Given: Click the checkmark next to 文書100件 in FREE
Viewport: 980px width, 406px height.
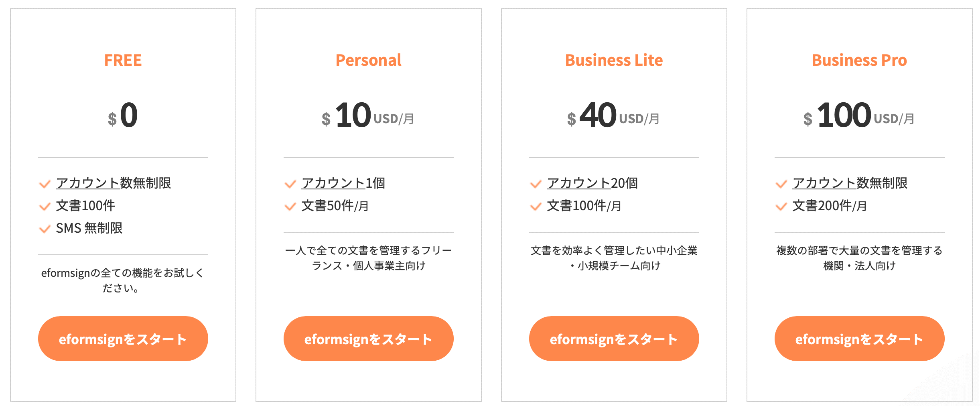Looking at the screenshot, I should [45, 206].
